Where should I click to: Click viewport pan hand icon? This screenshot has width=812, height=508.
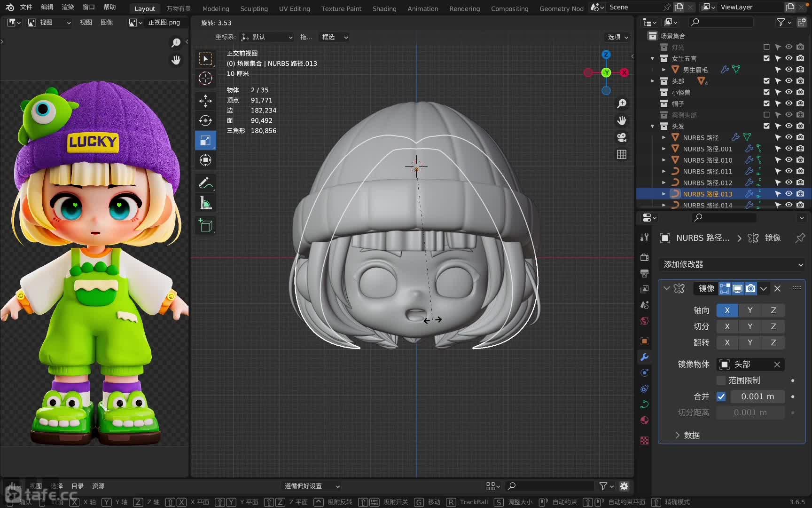(622, 120)
